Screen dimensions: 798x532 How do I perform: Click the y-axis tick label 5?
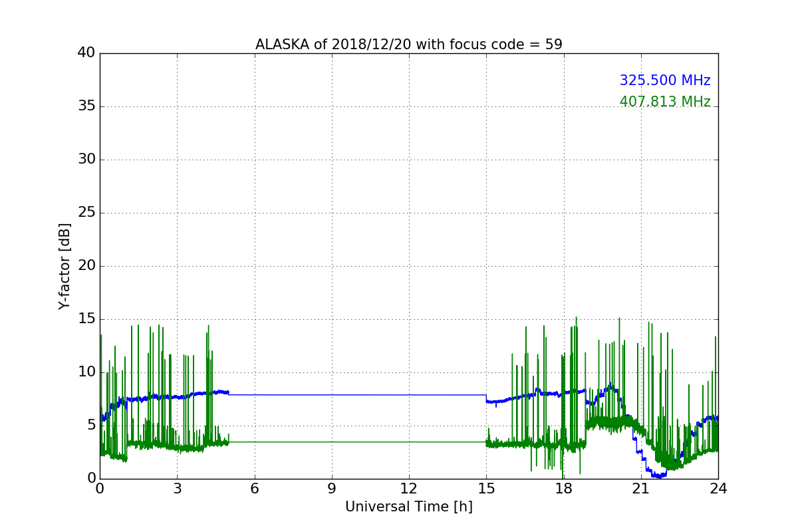tap(91, 426)
